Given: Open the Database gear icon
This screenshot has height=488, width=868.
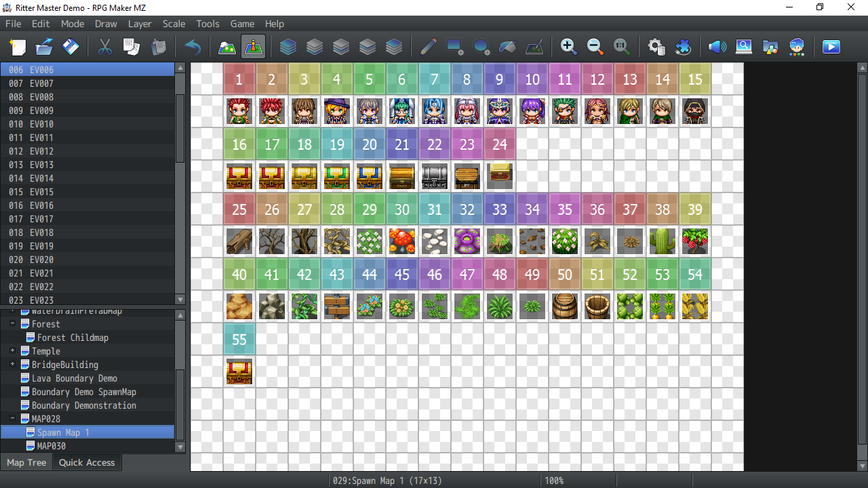Looking at the screenshot, I should pyautogui.click(x=656, y=47).
